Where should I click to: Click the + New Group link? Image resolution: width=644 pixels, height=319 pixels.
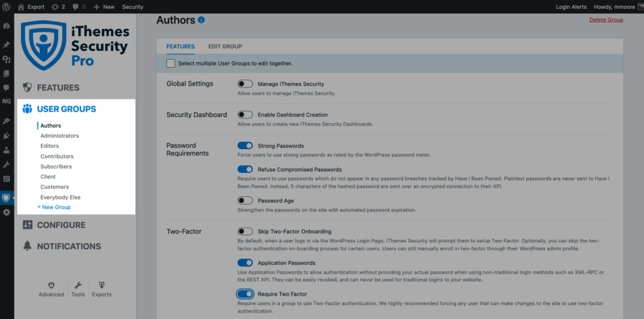(x=54, y=207)
